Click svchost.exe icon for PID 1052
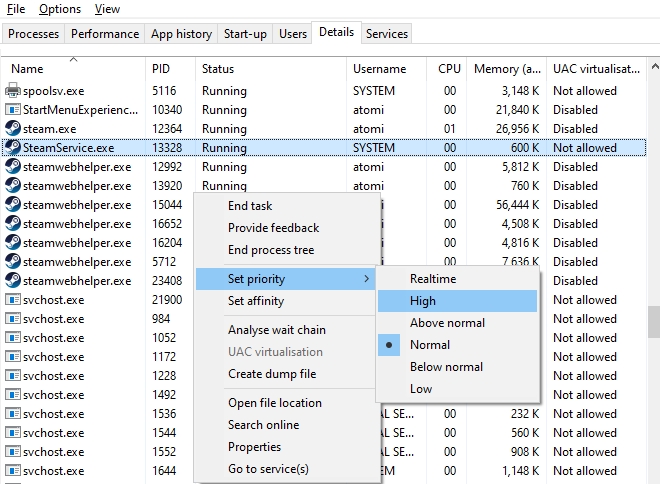This screenshot has height=484, width=660. point(13,338)
